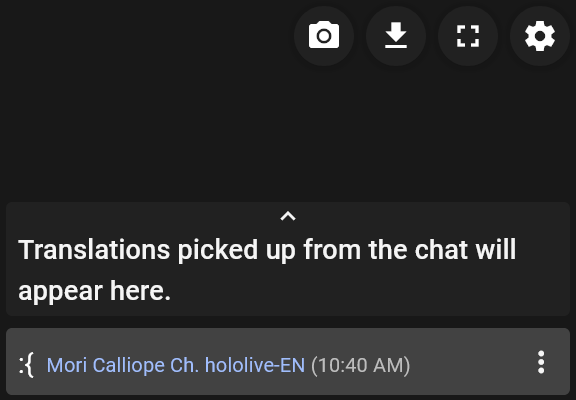Download the translation log
The width and height of the screenshot is (576, 400).
tap(396, 36)
